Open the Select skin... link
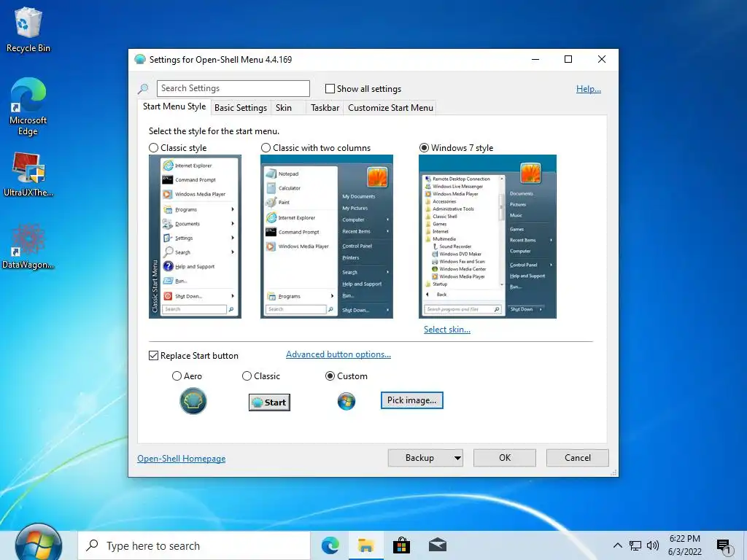 447,330
